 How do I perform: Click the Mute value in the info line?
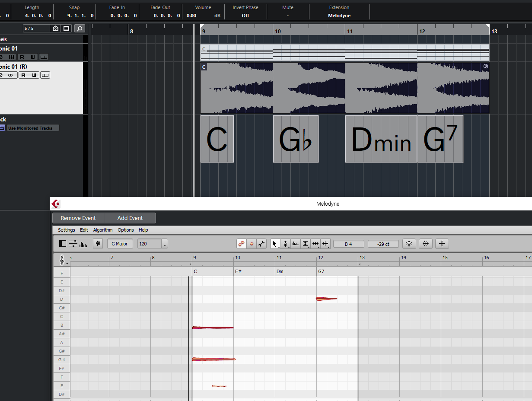pos(288,16)
